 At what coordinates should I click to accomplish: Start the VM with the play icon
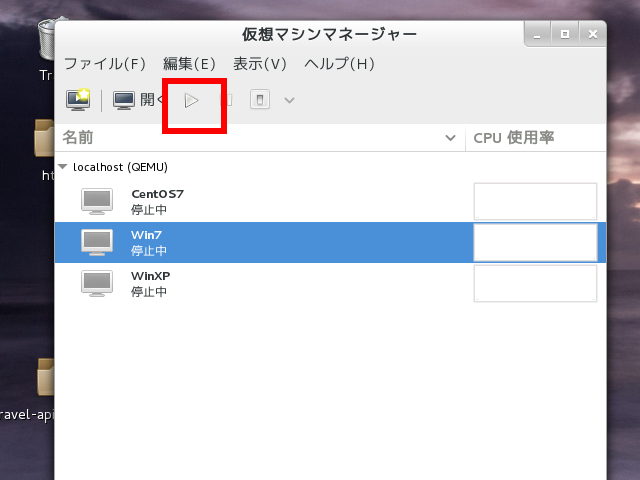click(x=192, y=100)
